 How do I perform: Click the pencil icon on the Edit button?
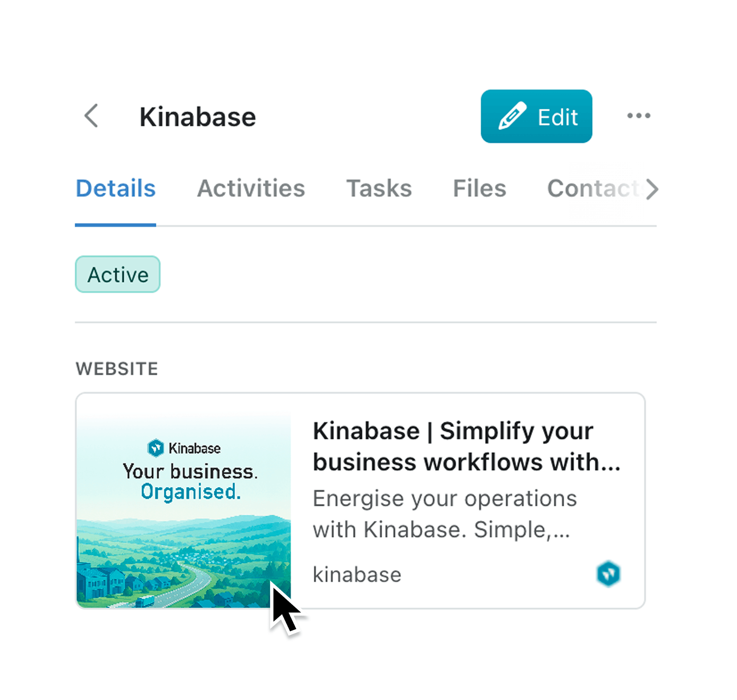512,115
